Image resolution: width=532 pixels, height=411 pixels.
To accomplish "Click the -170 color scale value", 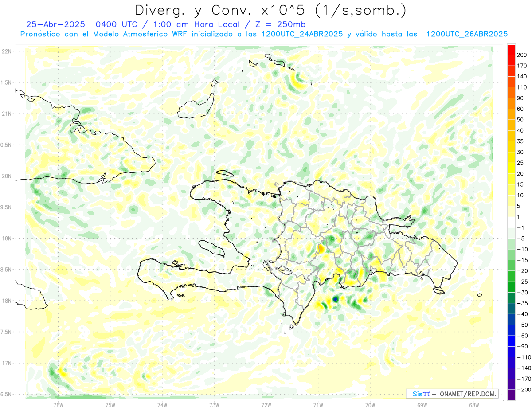I will 523,379.
